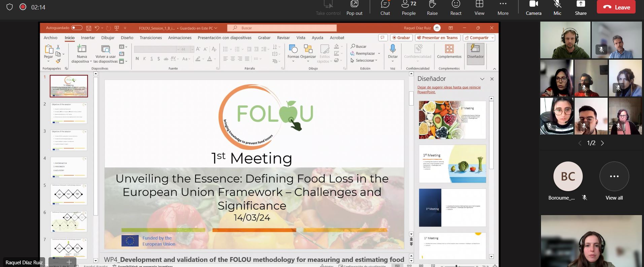Screen dimensions: 644x267
Task: Show the People participants list
Action: 409,8
